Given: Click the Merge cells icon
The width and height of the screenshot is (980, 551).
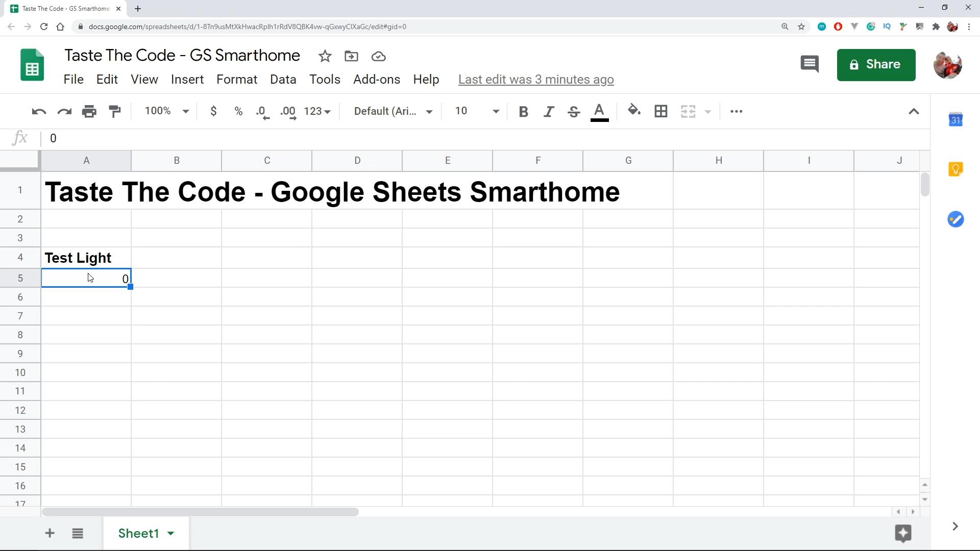Looking at the screenshot, I should tap(688, 111).
